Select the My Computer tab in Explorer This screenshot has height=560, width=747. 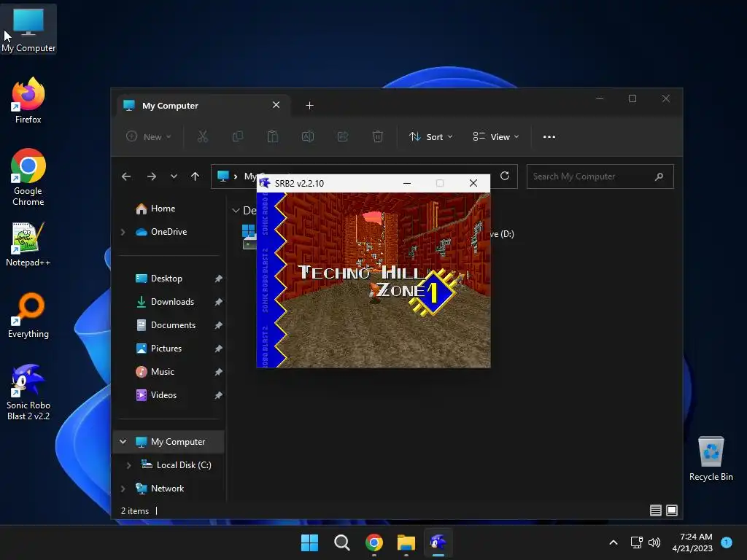(x=203, y=106)
